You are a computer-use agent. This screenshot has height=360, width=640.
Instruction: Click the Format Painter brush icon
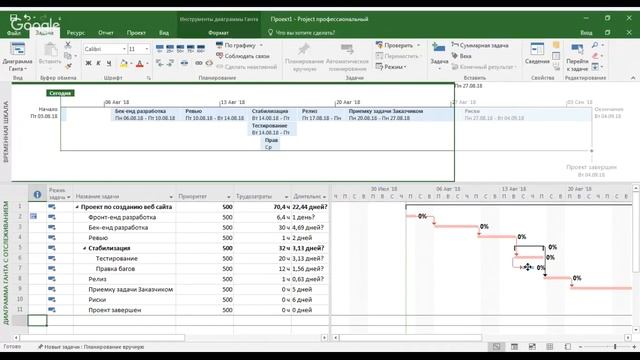[x=68, y=66]
